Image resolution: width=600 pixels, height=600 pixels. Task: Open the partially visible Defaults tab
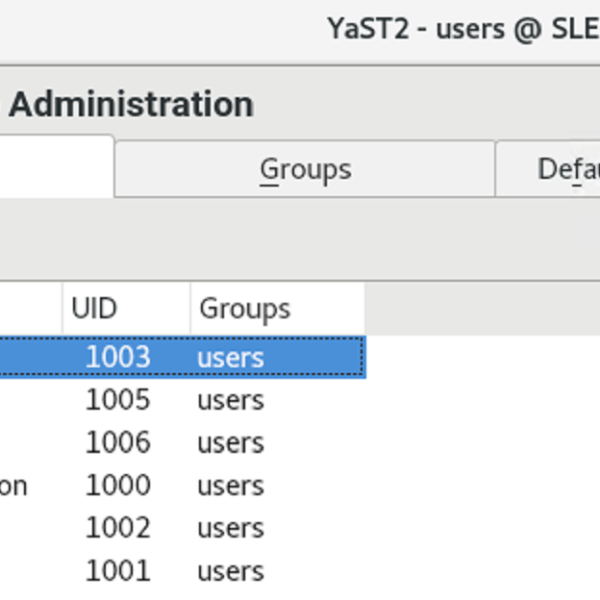(x=550, y=169)
